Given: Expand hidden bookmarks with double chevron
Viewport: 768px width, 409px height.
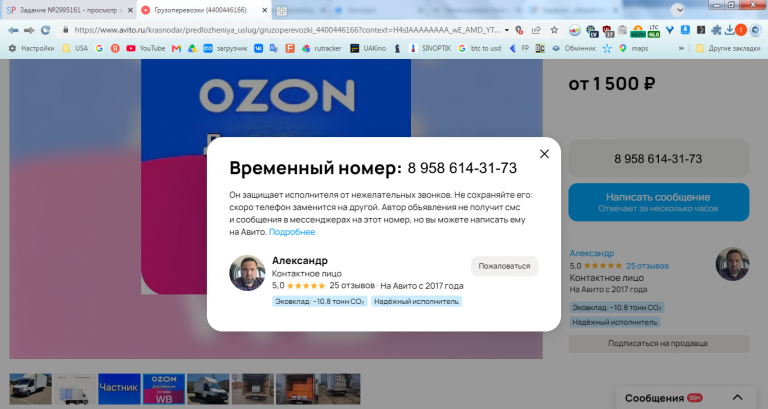Looking at the screenshot, I should 681,48.
